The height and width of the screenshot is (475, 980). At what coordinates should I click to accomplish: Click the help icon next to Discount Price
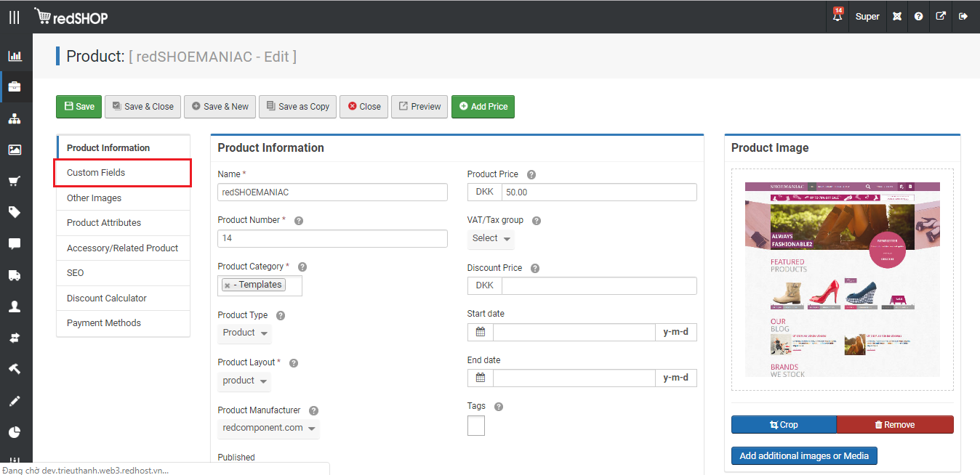[535, 269]
